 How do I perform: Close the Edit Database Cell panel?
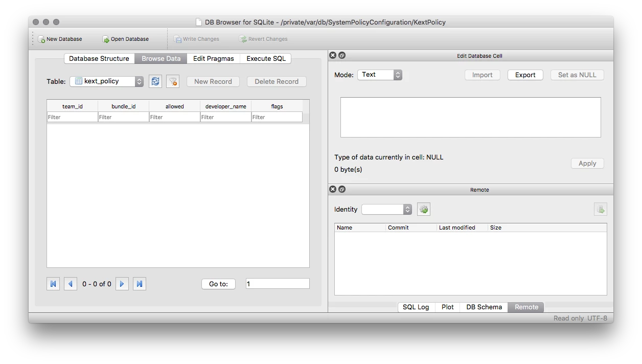pos(333,55)
